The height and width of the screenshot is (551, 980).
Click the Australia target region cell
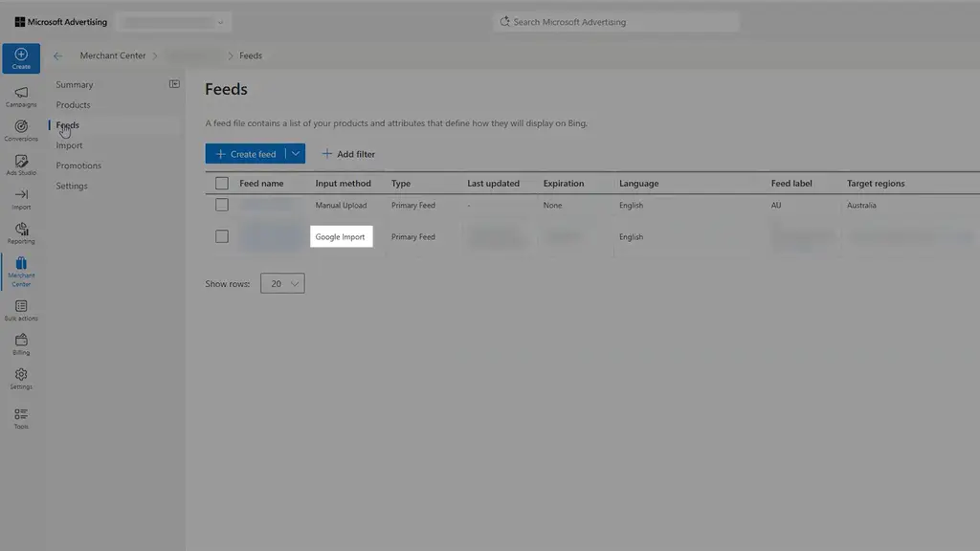point(861,205)
